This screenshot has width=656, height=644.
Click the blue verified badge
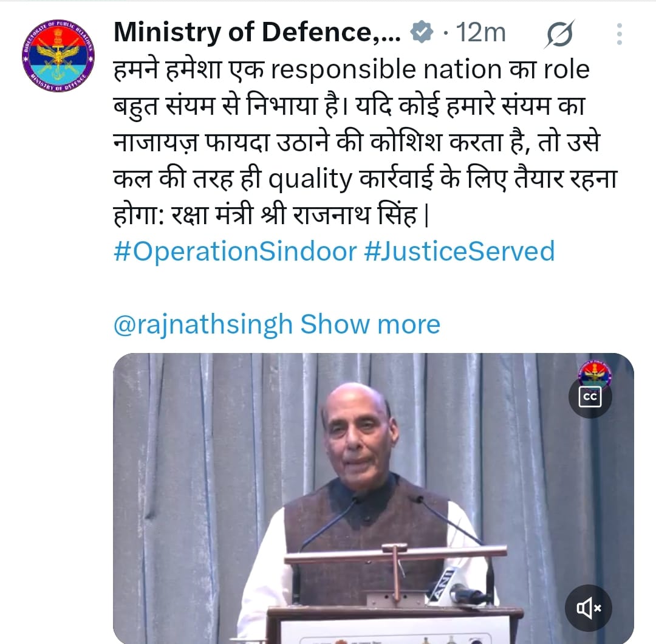422,32
